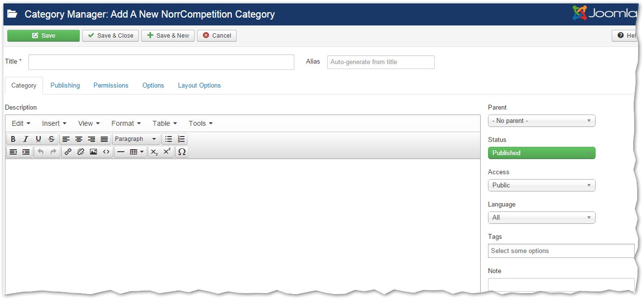The image size is (644, 300).
Task: Switch to the Publishing tab
Action: (x=65, y=85)
